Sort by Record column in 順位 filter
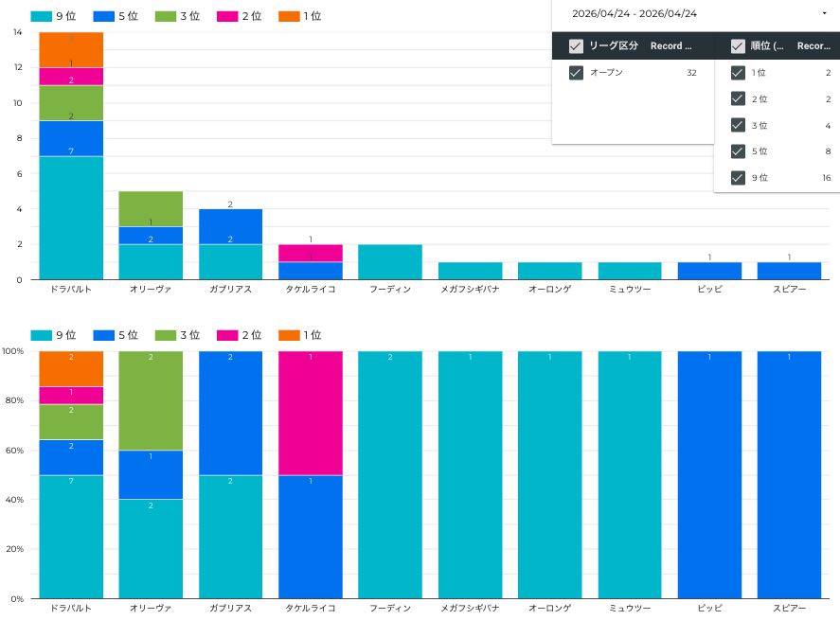Screen dimensions: 840x620 tap(813, 45)
